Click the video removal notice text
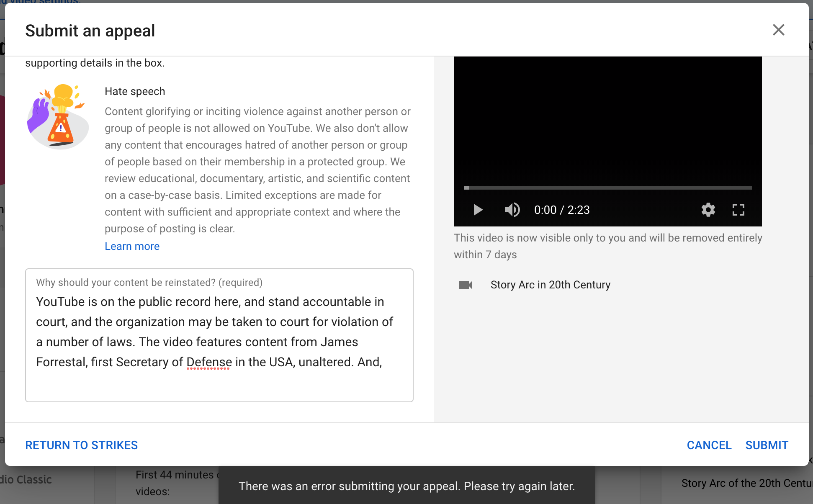Screen dimensions: 813x504 coord(608,246)
